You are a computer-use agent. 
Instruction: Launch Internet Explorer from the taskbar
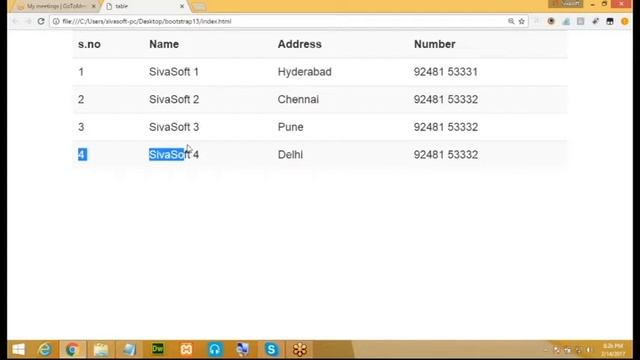tap(45, 349)
